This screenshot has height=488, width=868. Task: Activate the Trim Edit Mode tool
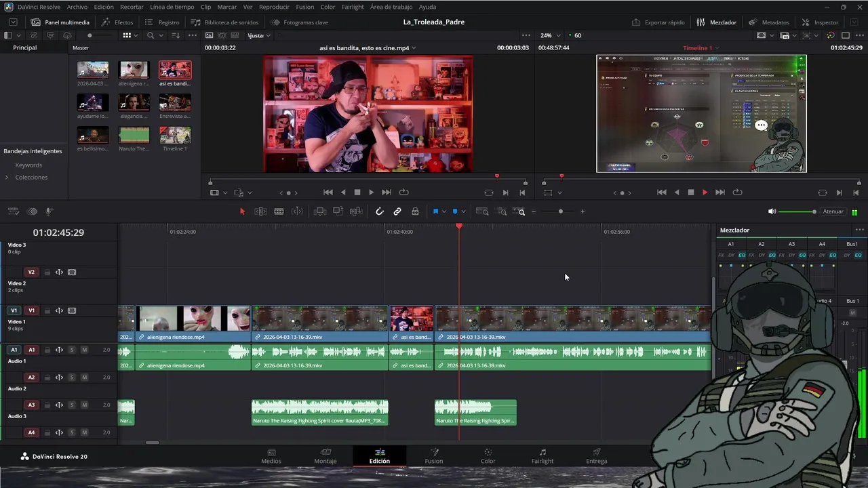pos(260,211)
